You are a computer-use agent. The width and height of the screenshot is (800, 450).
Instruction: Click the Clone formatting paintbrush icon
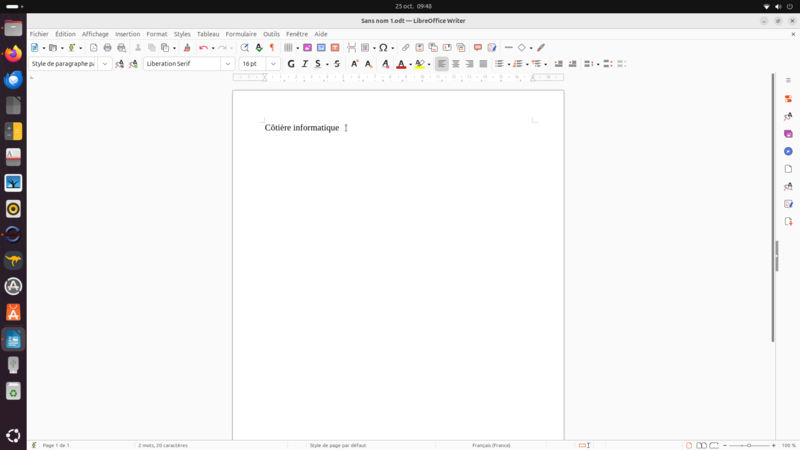pos(187,47)
